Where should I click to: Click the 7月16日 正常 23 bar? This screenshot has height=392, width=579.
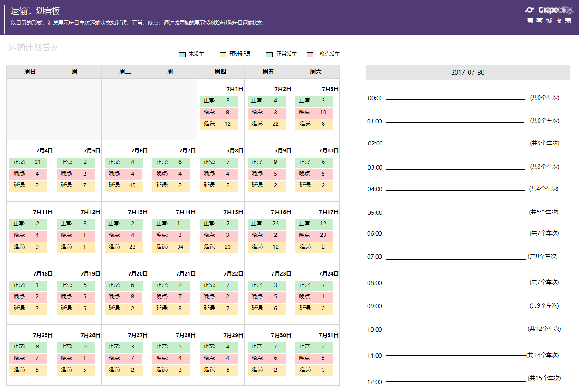tap(266, 224)
